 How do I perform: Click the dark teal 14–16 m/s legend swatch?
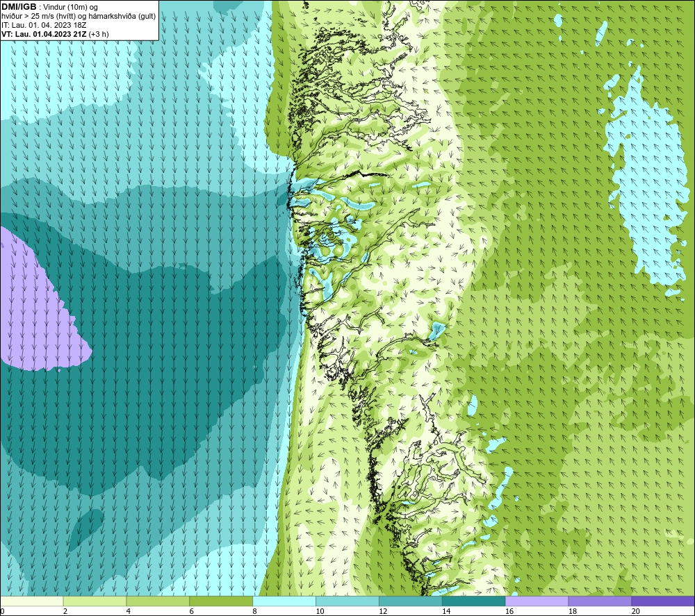click(473, 601)
